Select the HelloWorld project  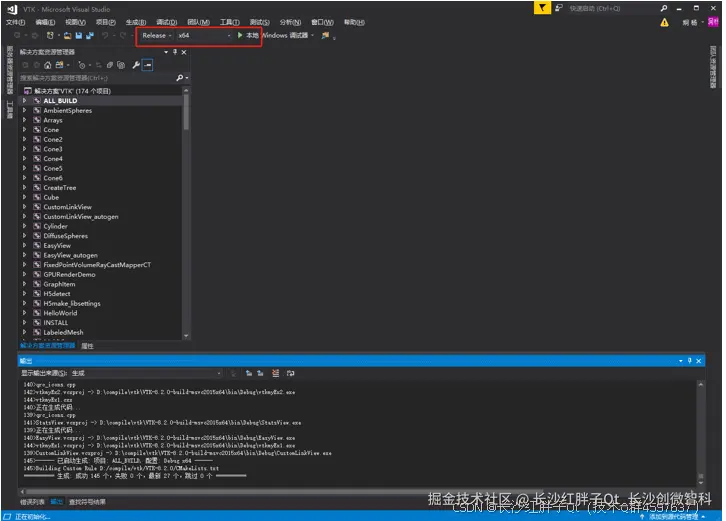click(60, 313)
